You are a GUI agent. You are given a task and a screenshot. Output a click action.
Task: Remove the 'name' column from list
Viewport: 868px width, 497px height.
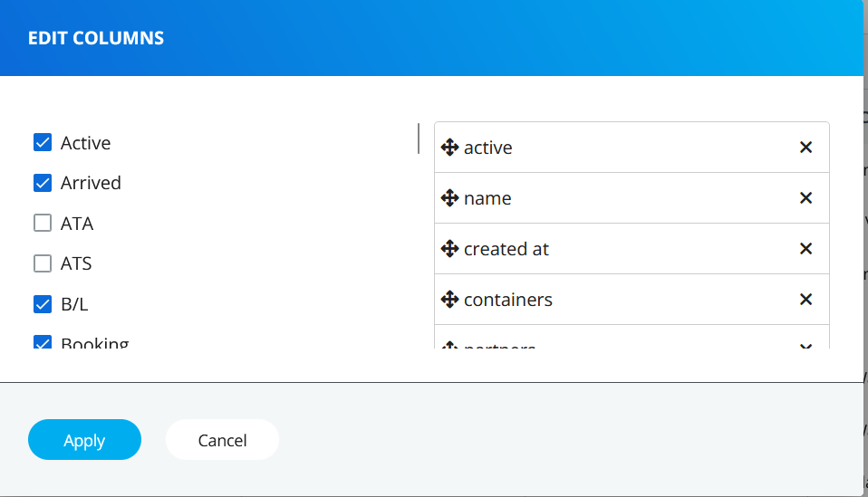click(x=805, y=198)
